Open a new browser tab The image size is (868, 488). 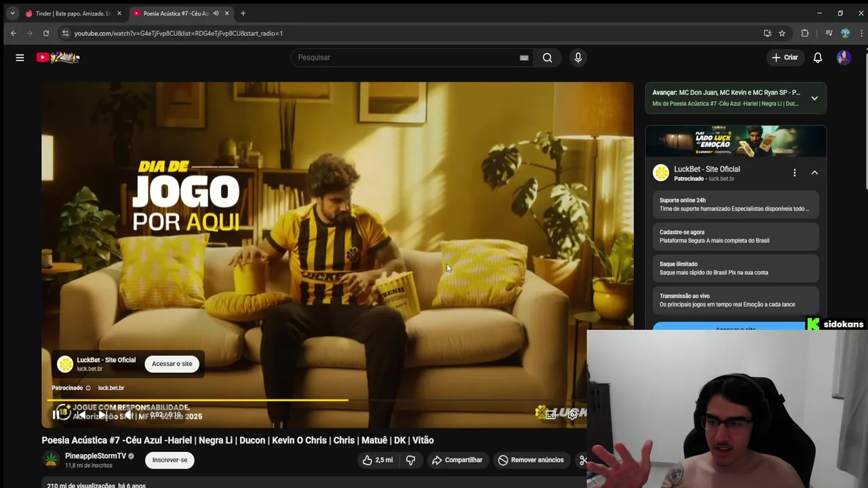pyautogui.click(x=243, y=14)
